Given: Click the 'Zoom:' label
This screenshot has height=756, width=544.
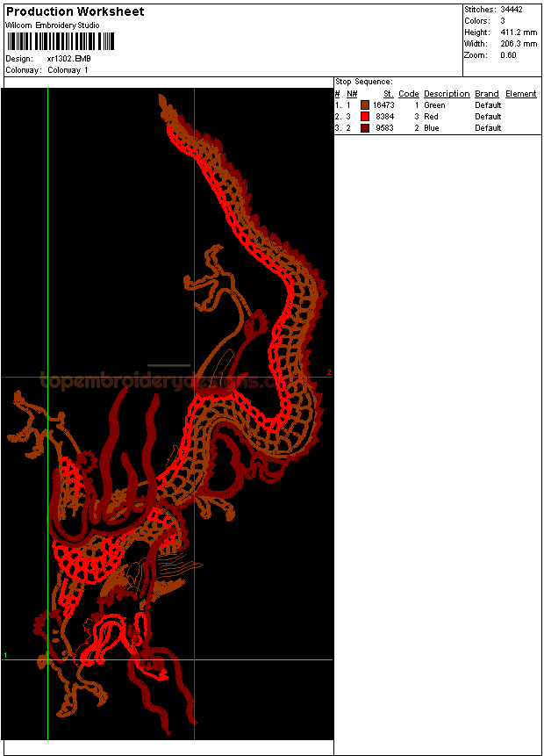Looking at the screenshot, I should pyautogui.click(x=476, y=55).
